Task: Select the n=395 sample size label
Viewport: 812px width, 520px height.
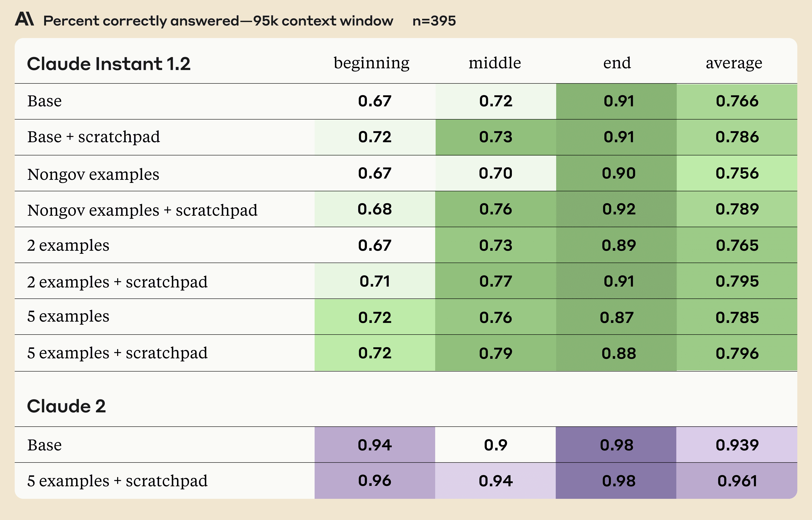Action: click(434, 21)
